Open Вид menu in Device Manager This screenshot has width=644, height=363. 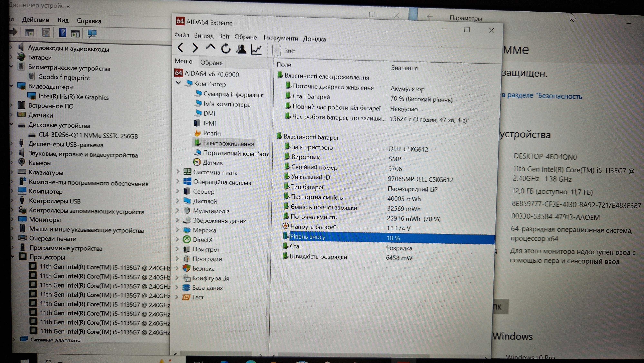[63, 20]
